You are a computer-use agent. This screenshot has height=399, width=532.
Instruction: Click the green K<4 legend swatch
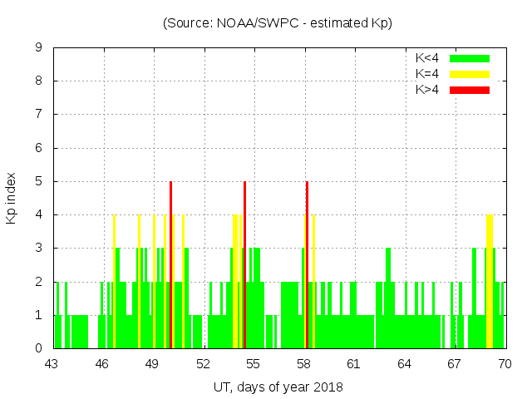click(470, 58)
